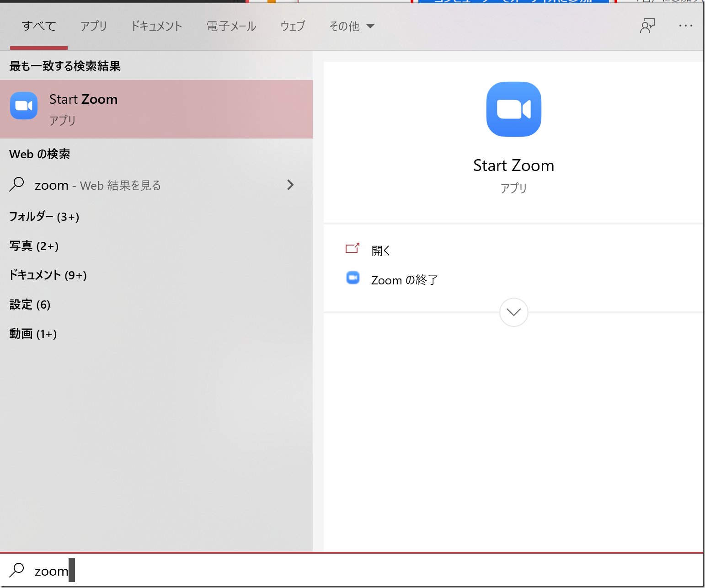The width and height of the screenshot is (705, 588).
Task: Show フォルダー (3+) results
Action: [x=44, y=216]
